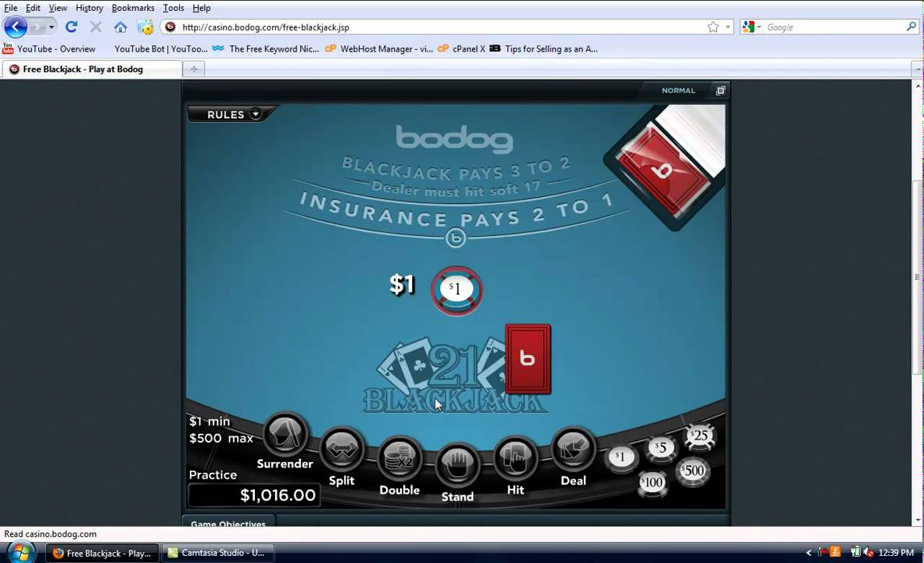This screenshot has width=924, height=563.
Task: Switch to Camtasia Studio taskbar item
Action: pos(217,553)
